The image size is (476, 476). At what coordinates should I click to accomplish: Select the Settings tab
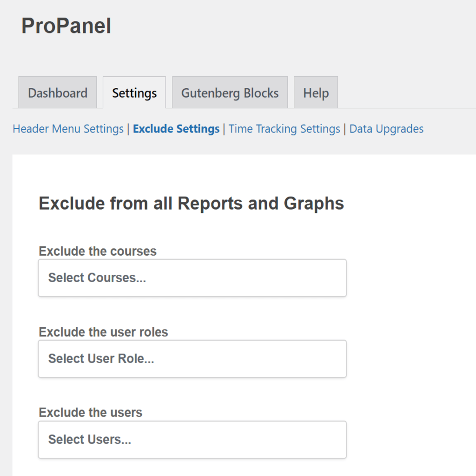[x=134, y=93]
